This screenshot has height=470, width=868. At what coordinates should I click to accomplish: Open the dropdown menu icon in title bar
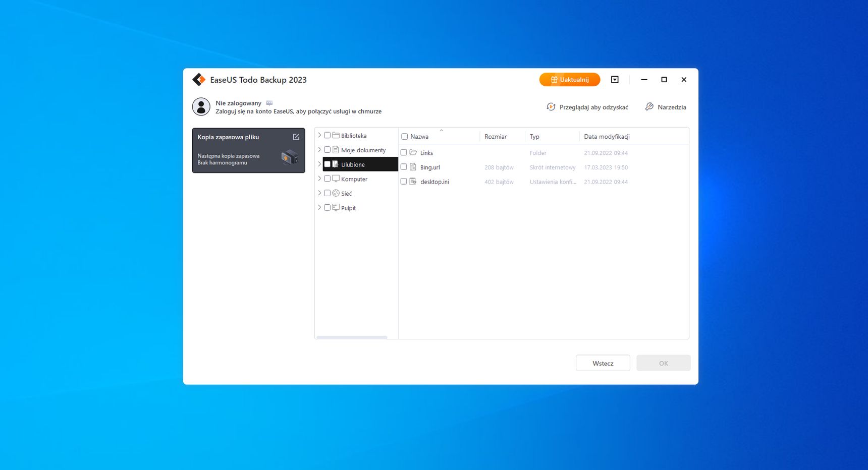(x=615, y=80)
